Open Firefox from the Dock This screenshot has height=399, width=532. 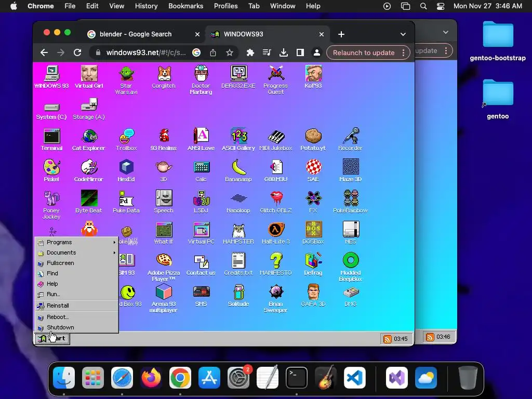[x=151, y=378]
